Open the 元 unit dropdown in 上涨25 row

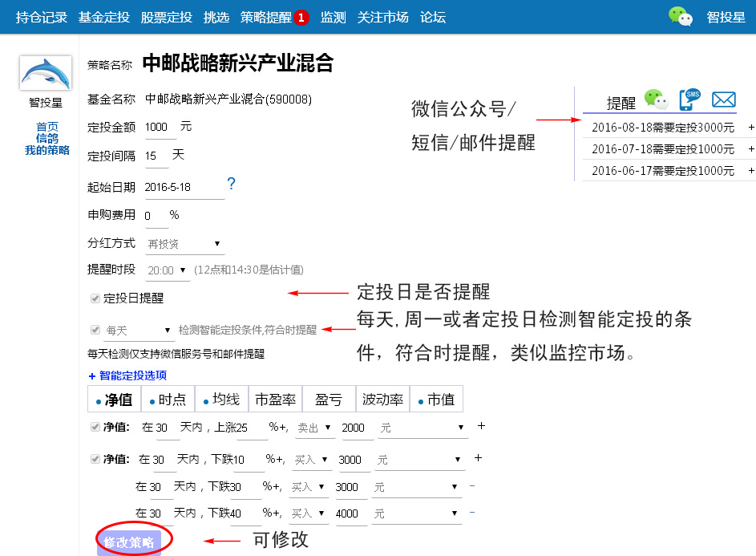tap(423, 428)
